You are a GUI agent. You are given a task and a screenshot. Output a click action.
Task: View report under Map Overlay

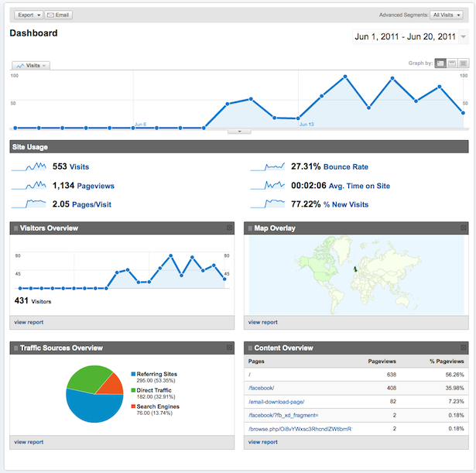click(263, 322)
